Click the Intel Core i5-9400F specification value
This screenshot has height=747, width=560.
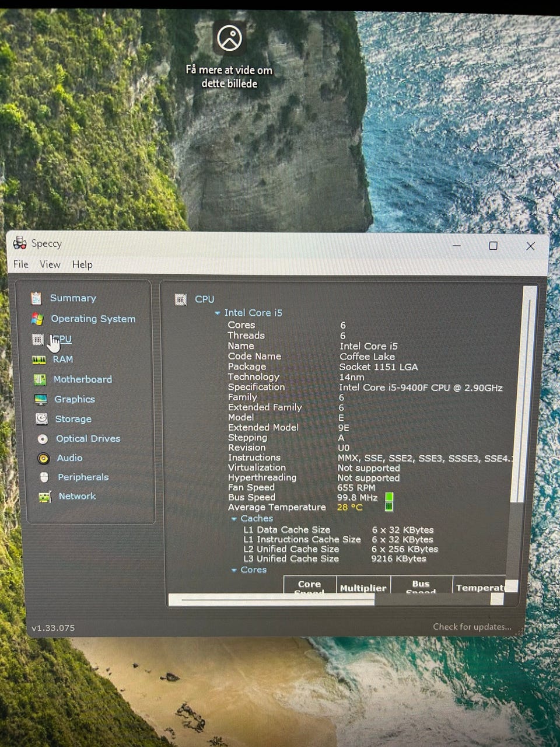[421, 388]
